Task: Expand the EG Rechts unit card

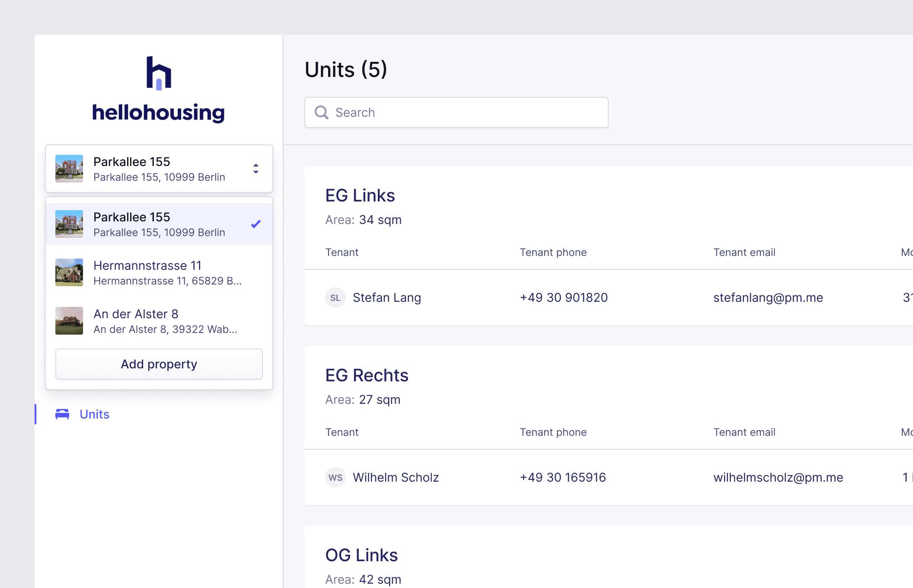Action: pos(367,375)
